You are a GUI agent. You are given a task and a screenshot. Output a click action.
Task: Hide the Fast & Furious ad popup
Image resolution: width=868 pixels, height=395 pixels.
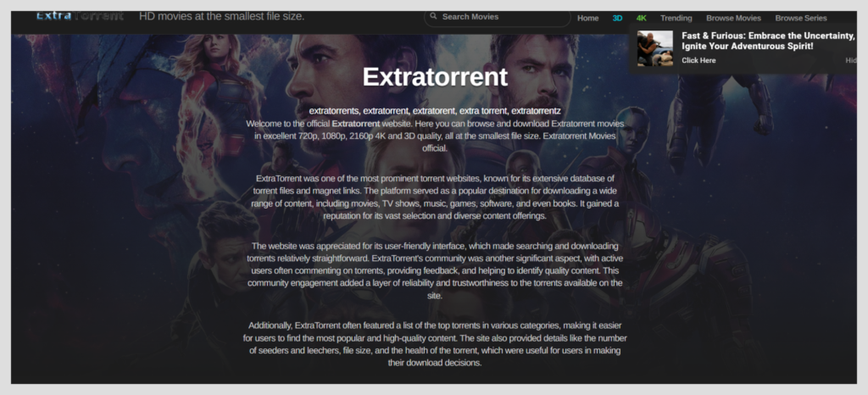(x=851, y=60)
